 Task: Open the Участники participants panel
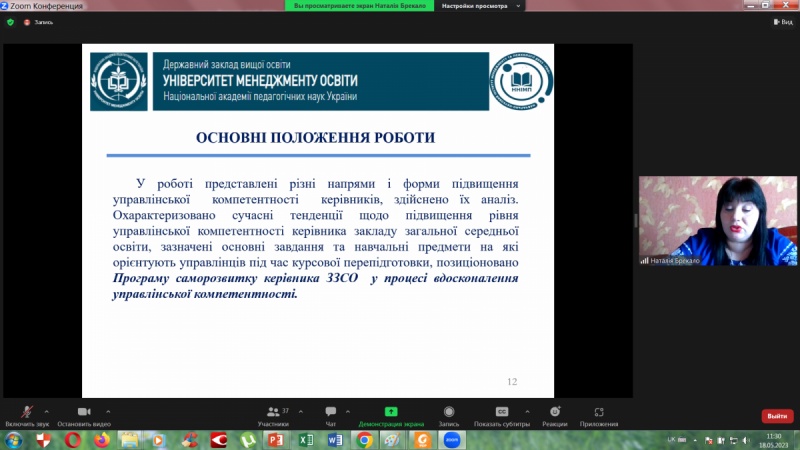(x=273, y=415)
